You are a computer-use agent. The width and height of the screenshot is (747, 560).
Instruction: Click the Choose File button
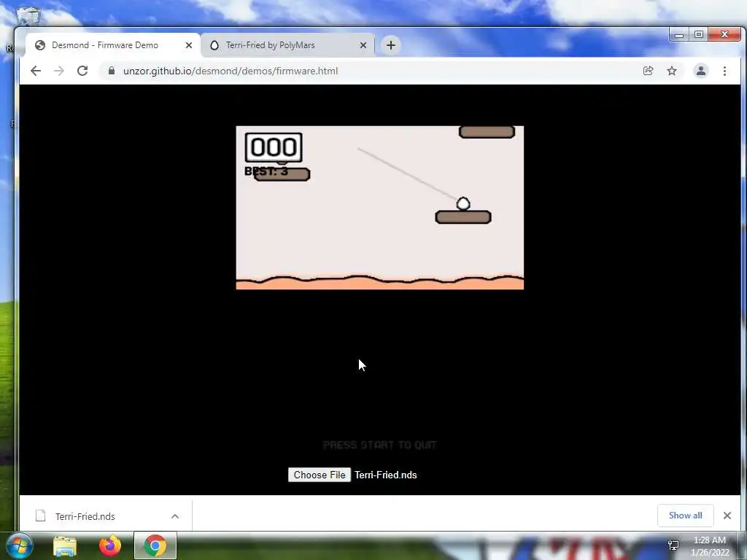coord(320,475)
